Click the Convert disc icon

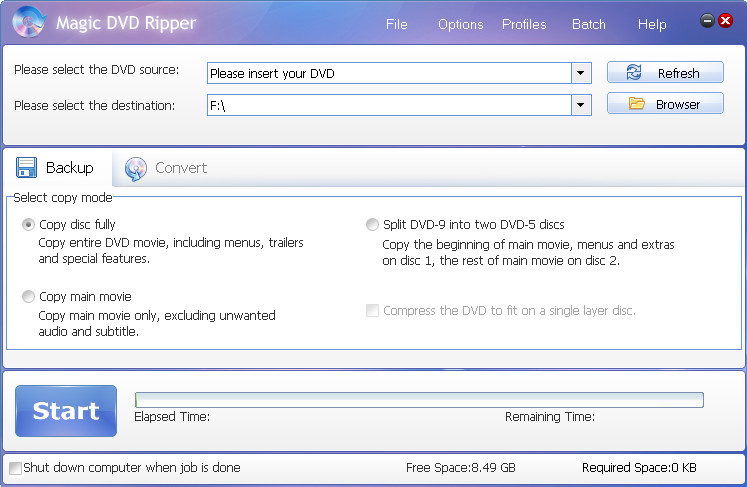coord(136,169)
